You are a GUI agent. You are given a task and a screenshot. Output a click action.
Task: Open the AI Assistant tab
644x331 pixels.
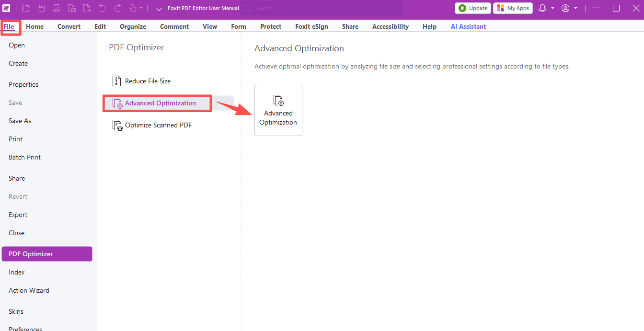(x=469, y=26)
